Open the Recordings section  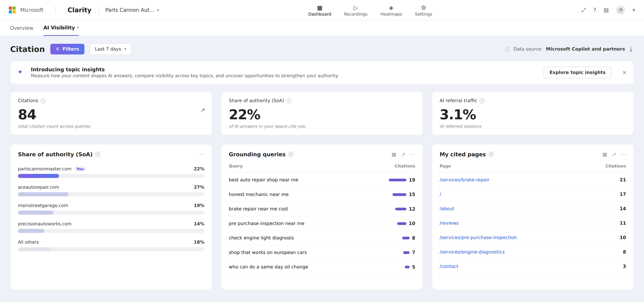(356, 11)
